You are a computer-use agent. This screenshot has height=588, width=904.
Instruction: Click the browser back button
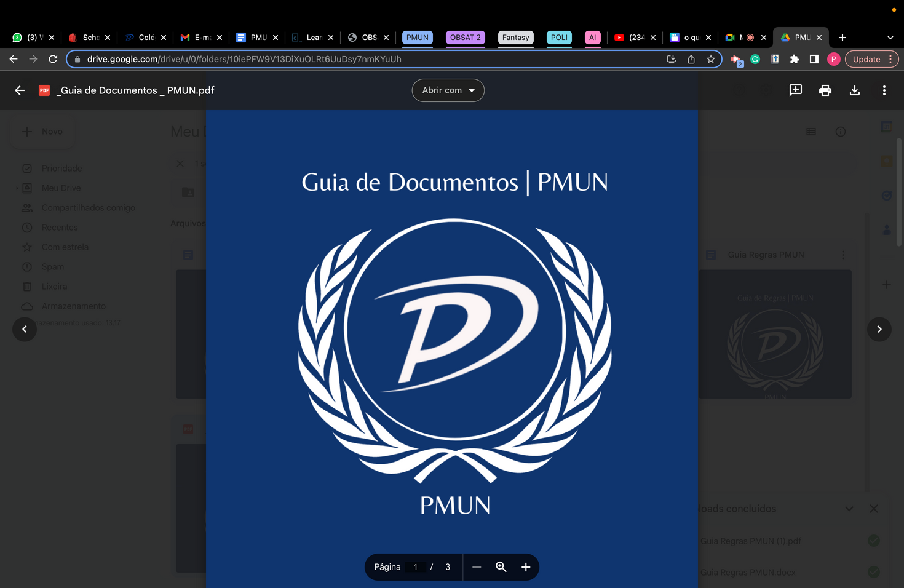point(14,59)
